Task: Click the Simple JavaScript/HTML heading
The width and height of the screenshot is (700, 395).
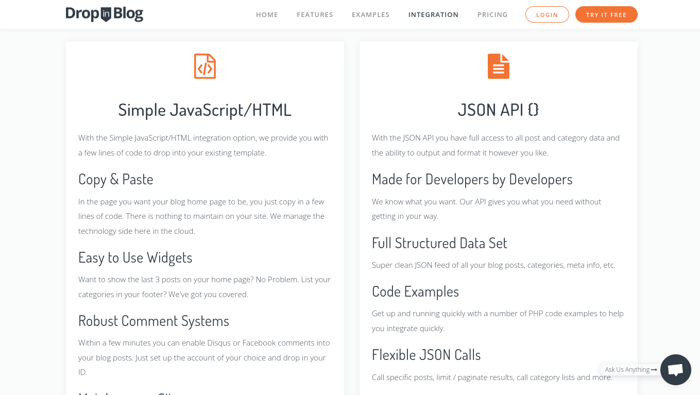Action: click(204, 110)
